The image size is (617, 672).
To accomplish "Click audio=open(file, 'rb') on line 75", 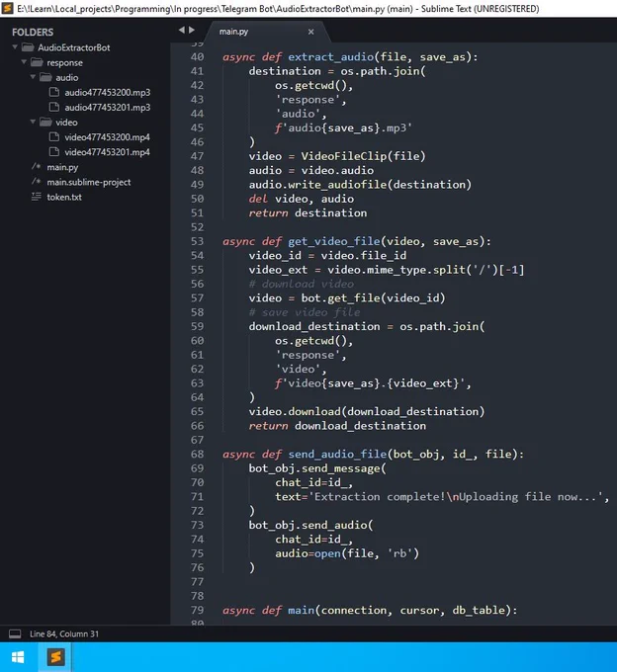I will [x=347, y=553].
